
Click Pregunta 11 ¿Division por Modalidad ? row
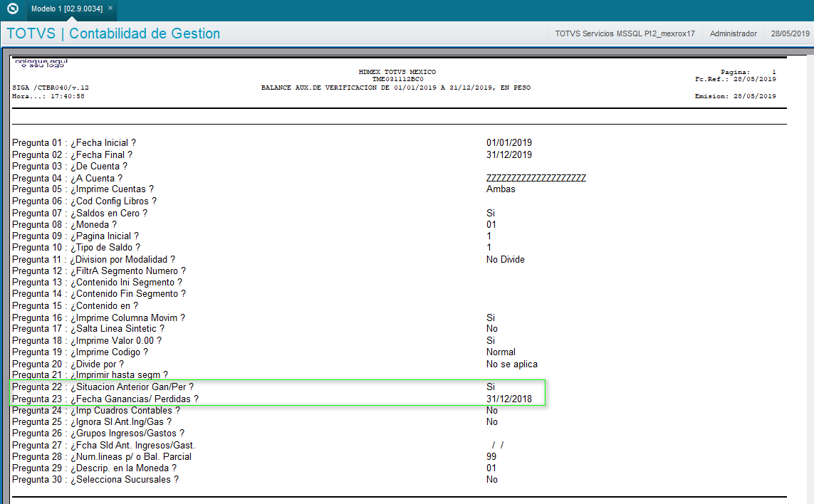point(94,260)
